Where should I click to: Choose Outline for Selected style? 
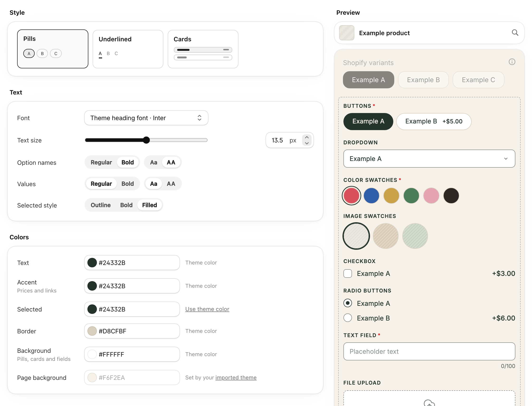tap(100, 205)
